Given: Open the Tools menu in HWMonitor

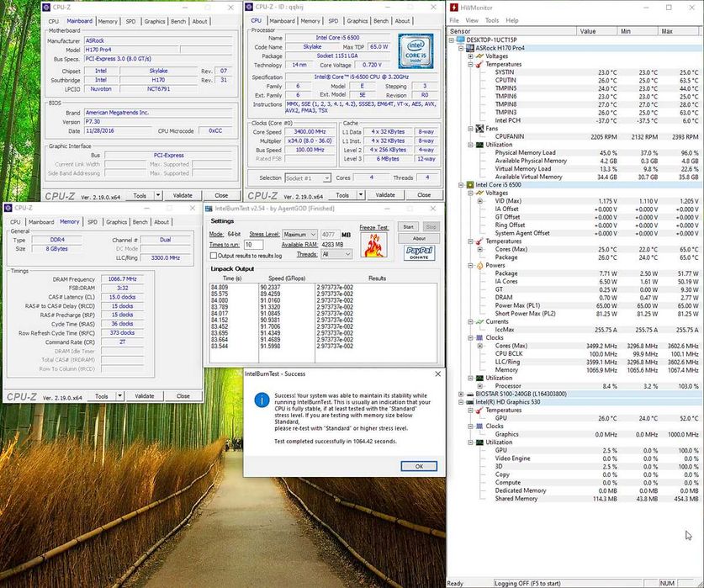Looking at the screenshot, I should click(492, 20).
